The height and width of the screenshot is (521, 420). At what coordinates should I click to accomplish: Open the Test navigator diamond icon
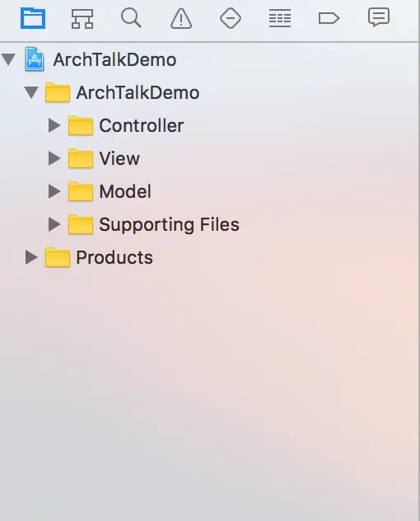[231, 18]
